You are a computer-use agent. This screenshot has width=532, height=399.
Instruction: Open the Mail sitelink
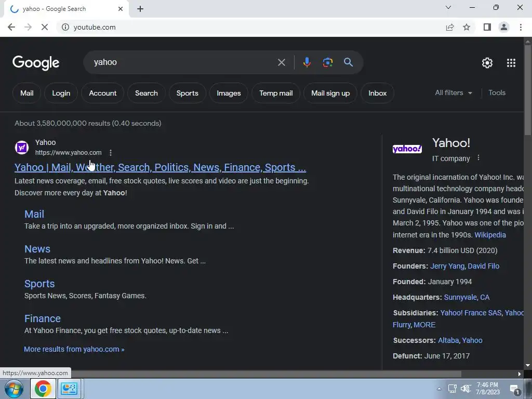[34, 214]
